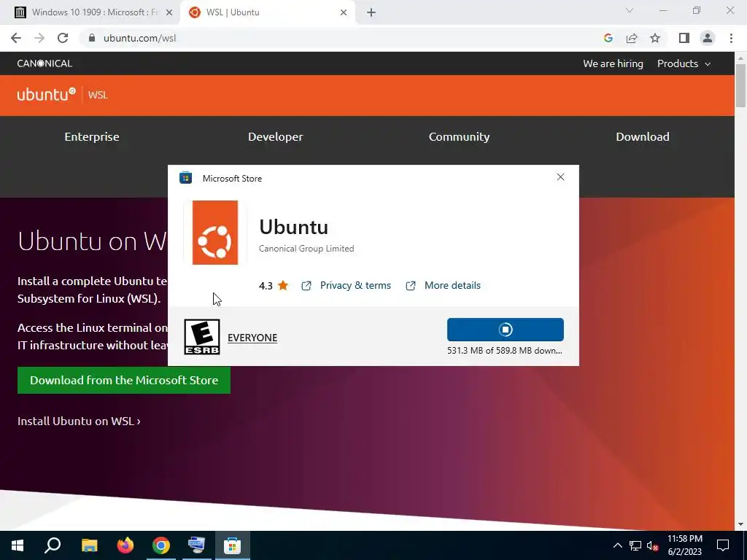
Task: Open the taskbar clock and date
Action: coord(684,545)
